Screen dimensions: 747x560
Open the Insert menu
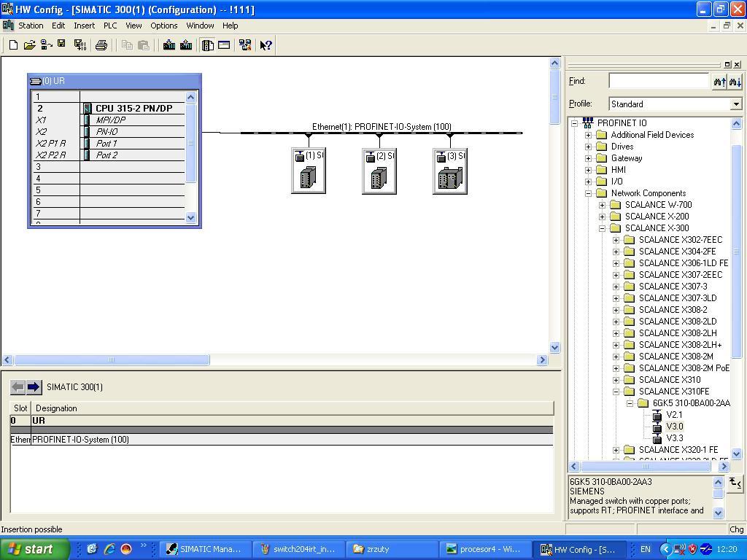click(x=85, y=26)
